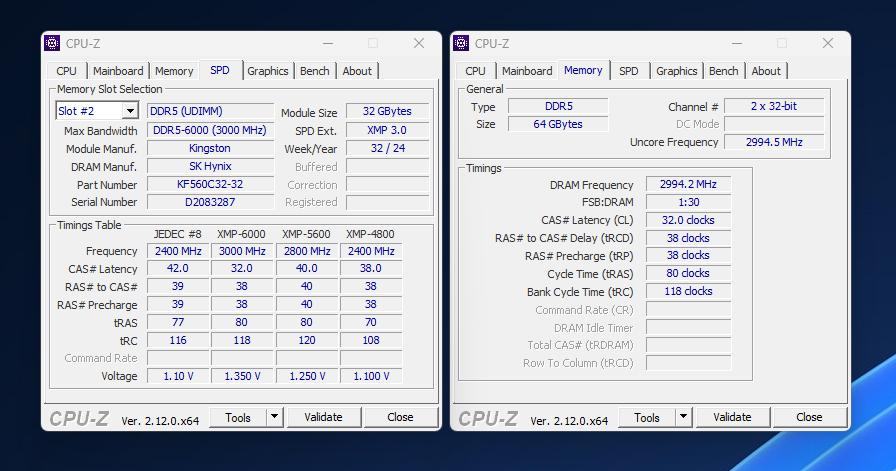Open Bench tab in right window
The height and width of the screenshot is (471, 896).
(724, 71)
